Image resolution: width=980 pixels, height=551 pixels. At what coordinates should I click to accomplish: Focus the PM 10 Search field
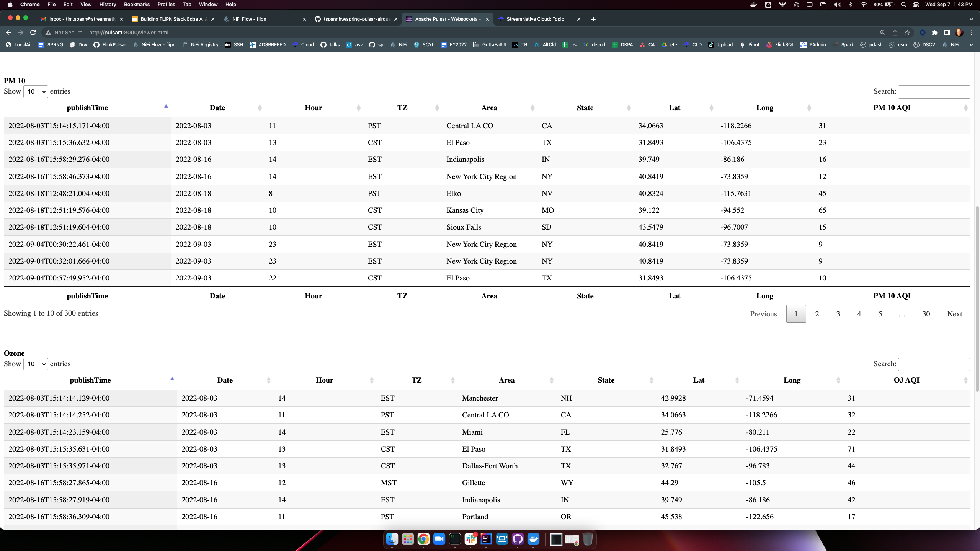coord(934,92)
